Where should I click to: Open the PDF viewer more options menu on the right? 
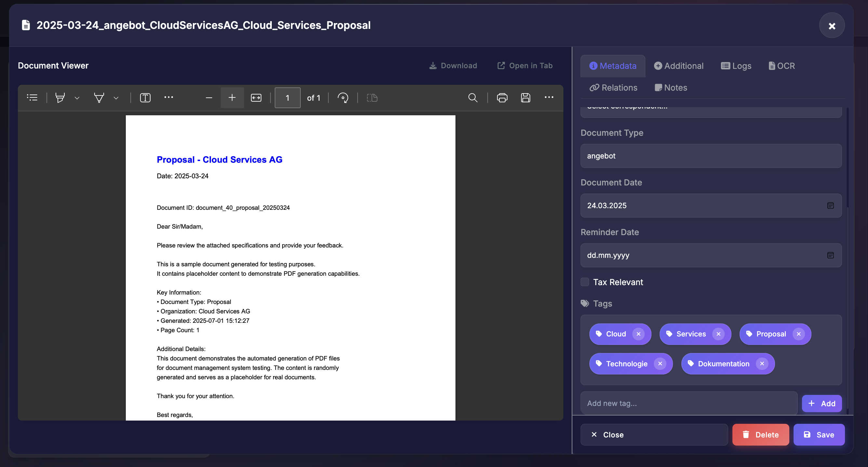pos(549,97)
